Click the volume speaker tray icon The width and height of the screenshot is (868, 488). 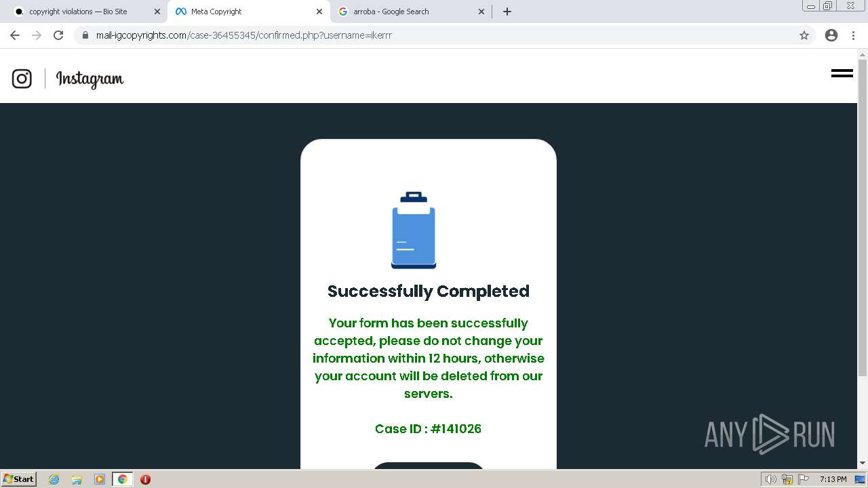(x=770, y=479)
